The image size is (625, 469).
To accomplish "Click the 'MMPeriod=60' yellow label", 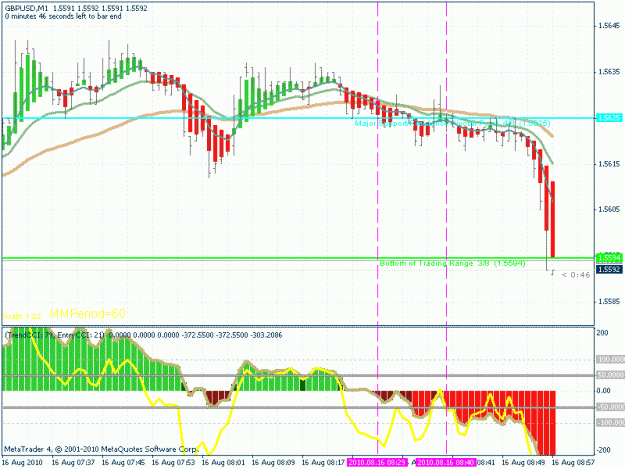I will click(x=88, y=314).
